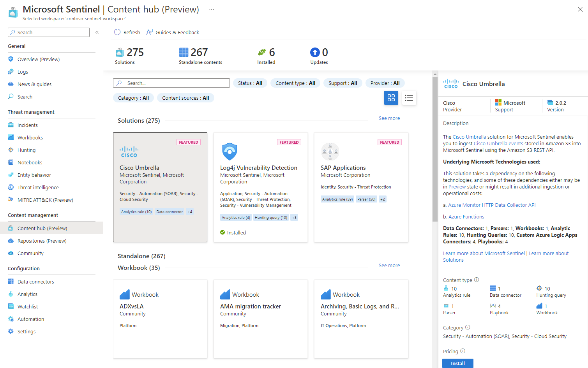Click See more next to Solutions
The width and height of the screenshot is (588, 368).
pos(389,118)
